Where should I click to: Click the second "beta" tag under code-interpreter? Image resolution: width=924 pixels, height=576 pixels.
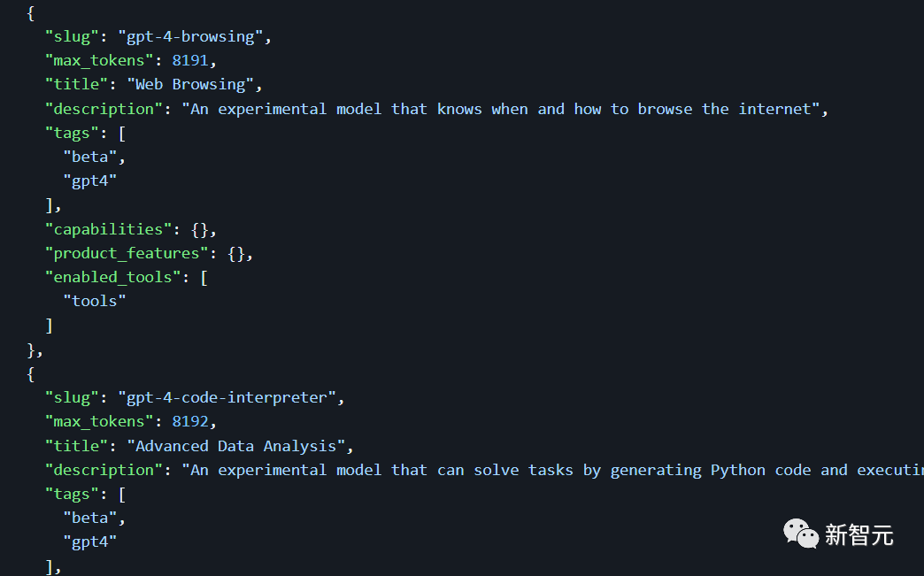90,518
